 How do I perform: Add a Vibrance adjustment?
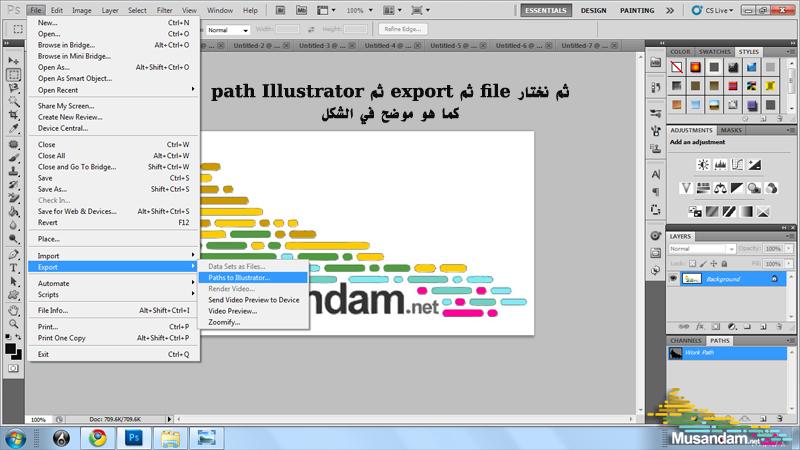click(x=686, y=188)
